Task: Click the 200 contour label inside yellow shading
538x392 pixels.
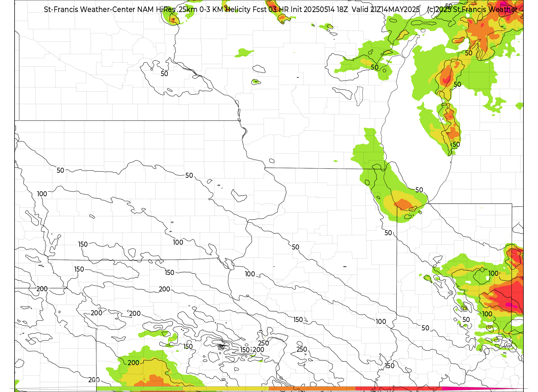Action: (x=133, y=363)
